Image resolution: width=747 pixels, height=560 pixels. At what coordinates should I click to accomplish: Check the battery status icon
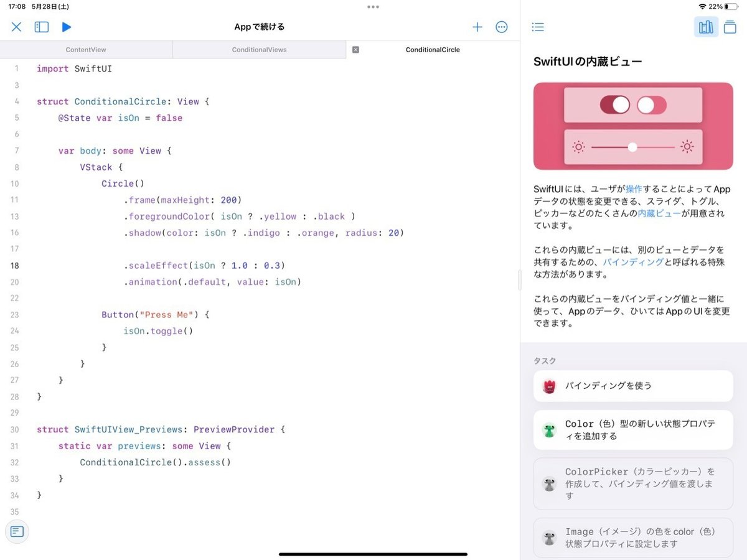(x=731, y=6)
